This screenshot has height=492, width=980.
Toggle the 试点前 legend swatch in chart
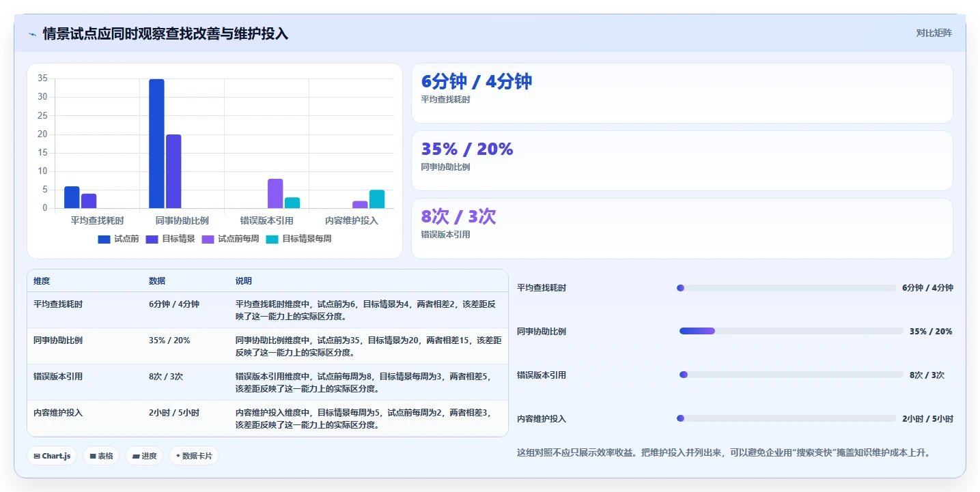(104, 239)
